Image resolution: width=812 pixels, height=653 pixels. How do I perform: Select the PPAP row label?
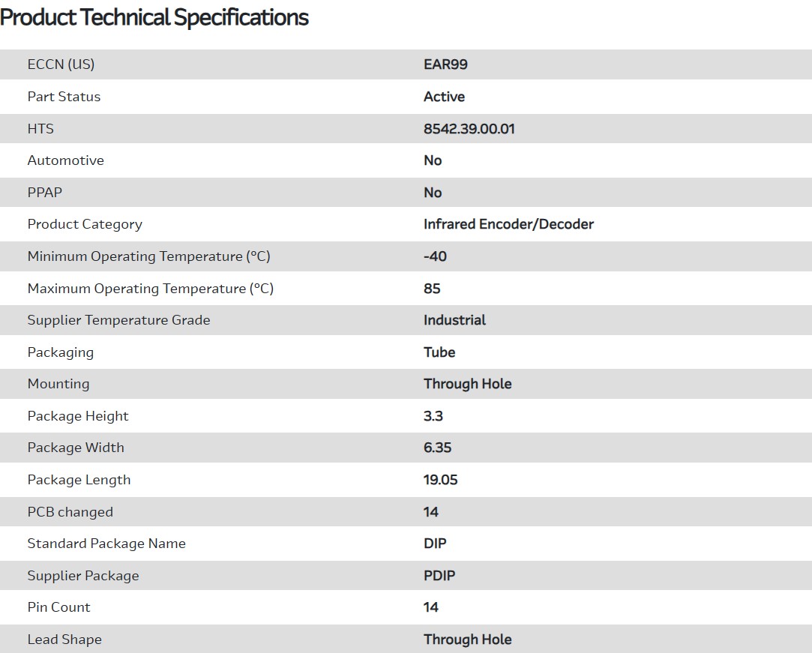click(x=44, y=193)
